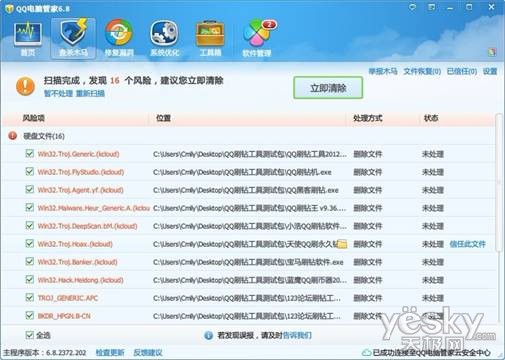
Task: Select the BKDR_HPGN.B-CN risk name
Action: click(x=64, y=316)
